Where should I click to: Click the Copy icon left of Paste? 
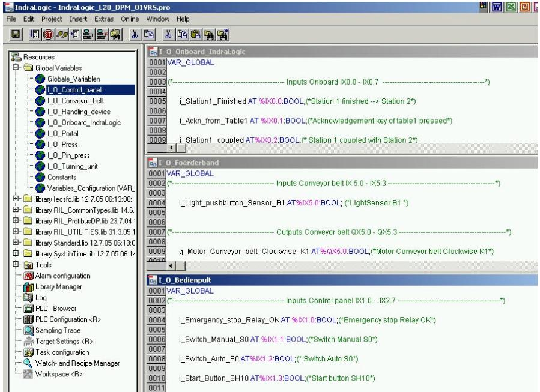point(182,34)
